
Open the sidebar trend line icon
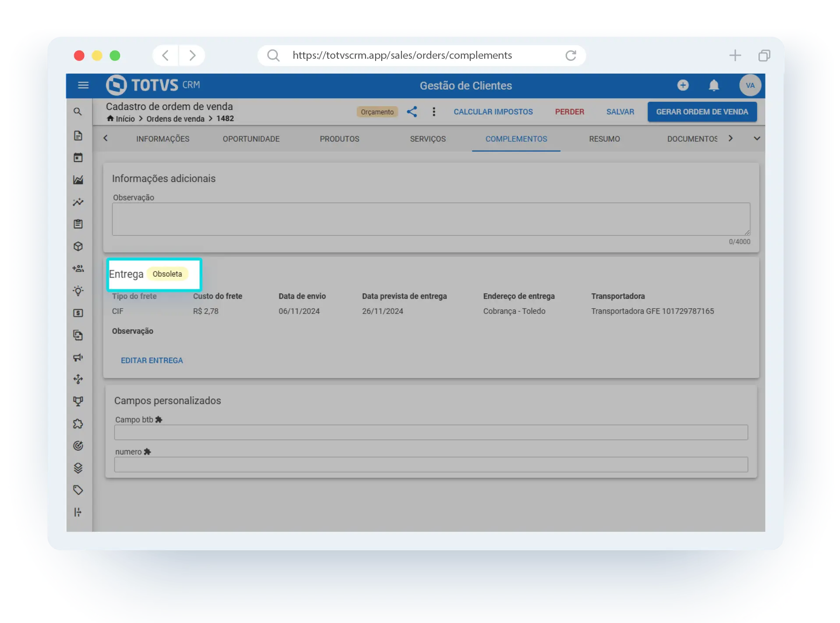click(78, 202)
